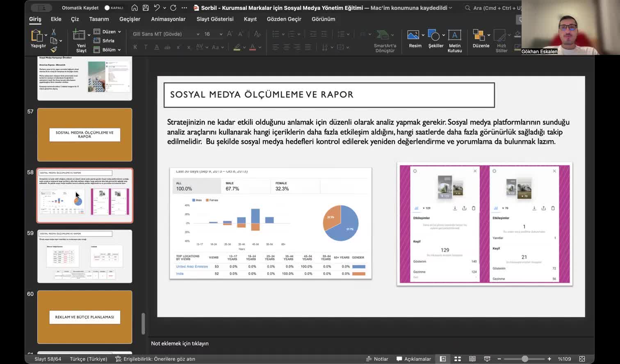Decrease font size with the small A
Viewport: 620px width, 364px height.
240,34
